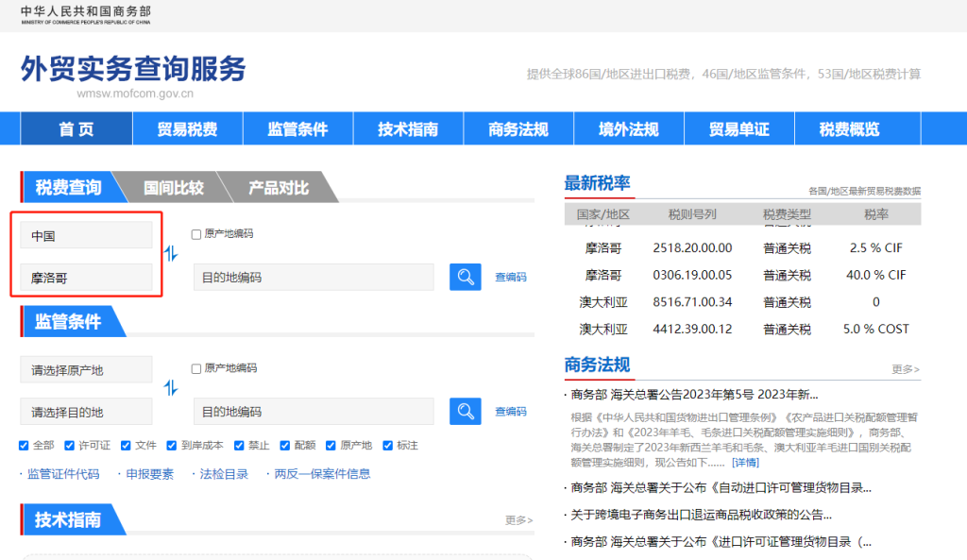Open 两反一保案件信息 link
Viewport: 967px width, 560px height.
coord(322,474)
